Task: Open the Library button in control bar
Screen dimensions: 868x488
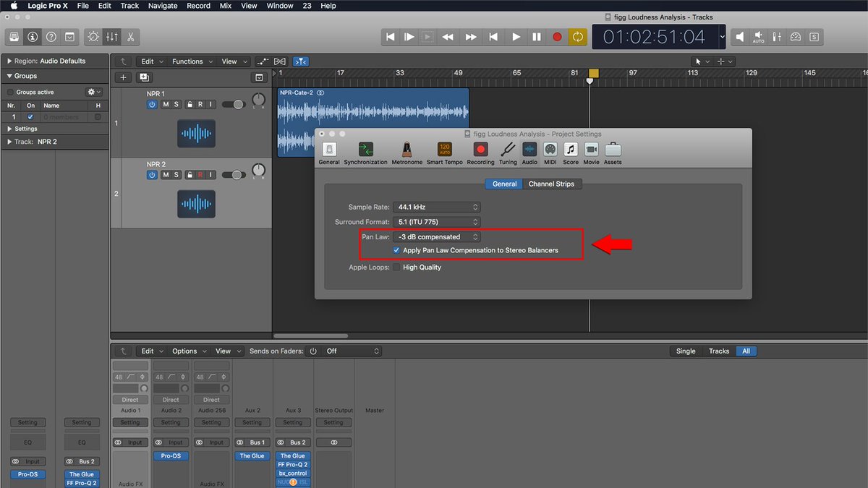Action: pos(14,37)
